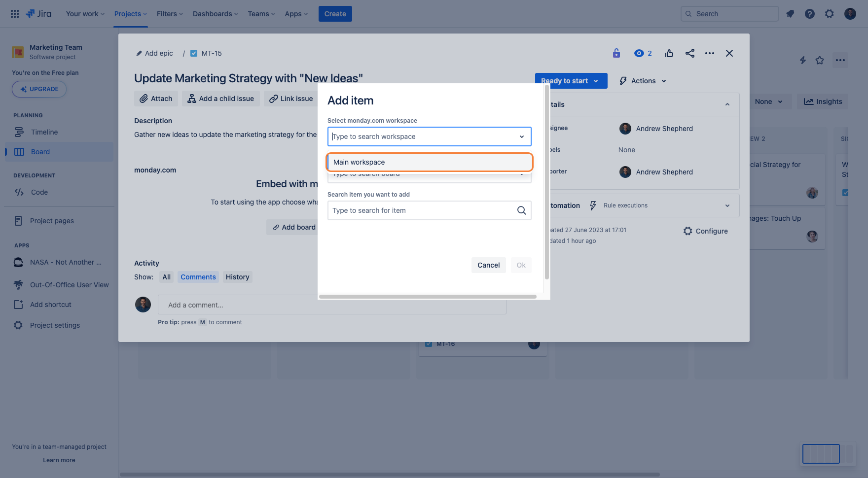The width and height of the screenshot is (868, 478).
Task: Open Filters menu
Action: pos(170,14)
